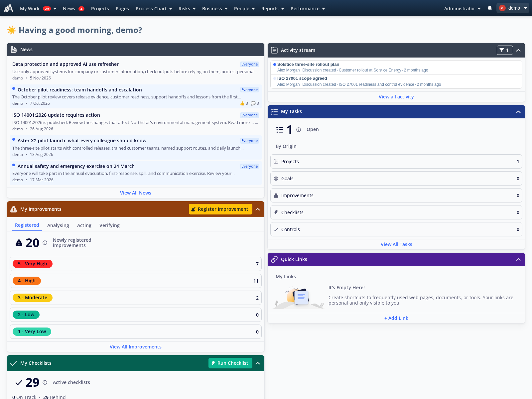Open the Solstice three-site rollout plan activity
Viewport: 532px width, 399px height.
[396, 67]
